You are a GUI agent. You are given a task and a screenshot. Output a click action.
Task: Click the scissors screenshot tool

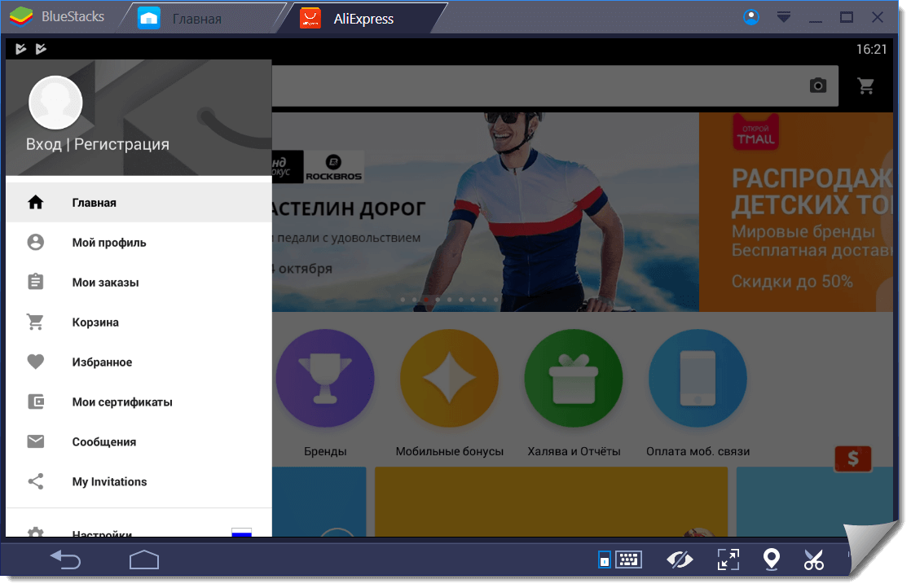pos(813,559)
